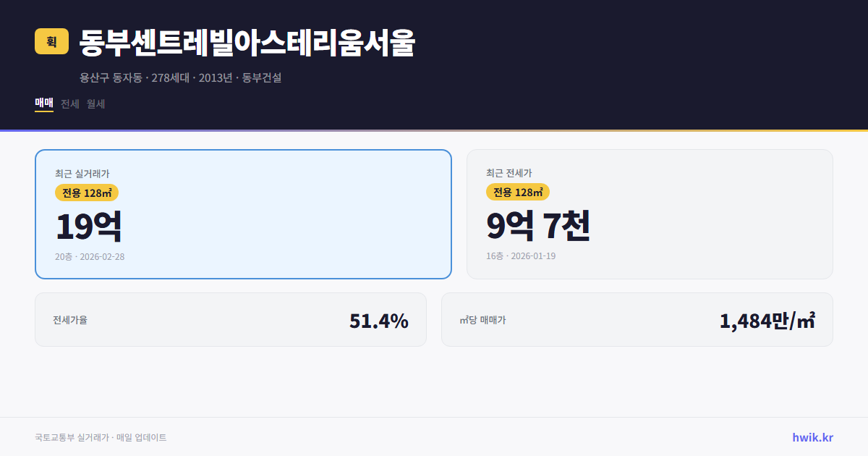This screenshot has width=868, height=456.
Task: Select the 전세가율 51.4% panel
Action: (230, 319)
